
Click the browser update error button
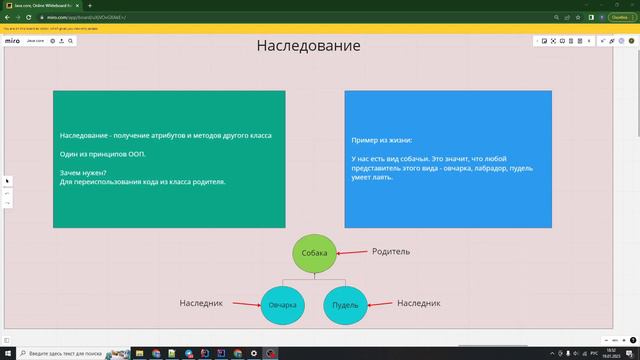pos(622,18)
